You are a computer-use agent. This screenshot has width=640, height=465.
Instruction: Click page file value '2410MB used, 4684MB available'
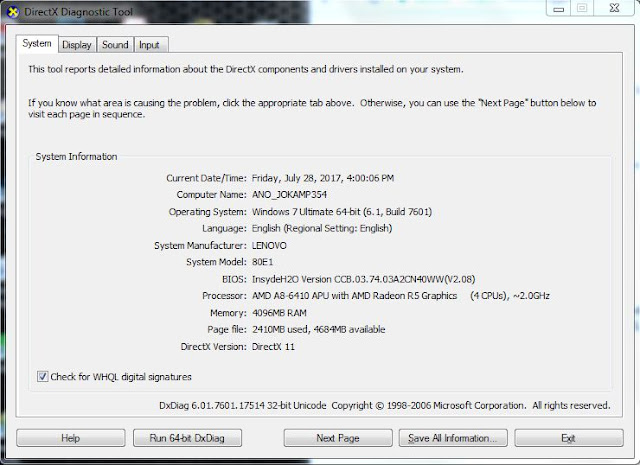(318, 329)
